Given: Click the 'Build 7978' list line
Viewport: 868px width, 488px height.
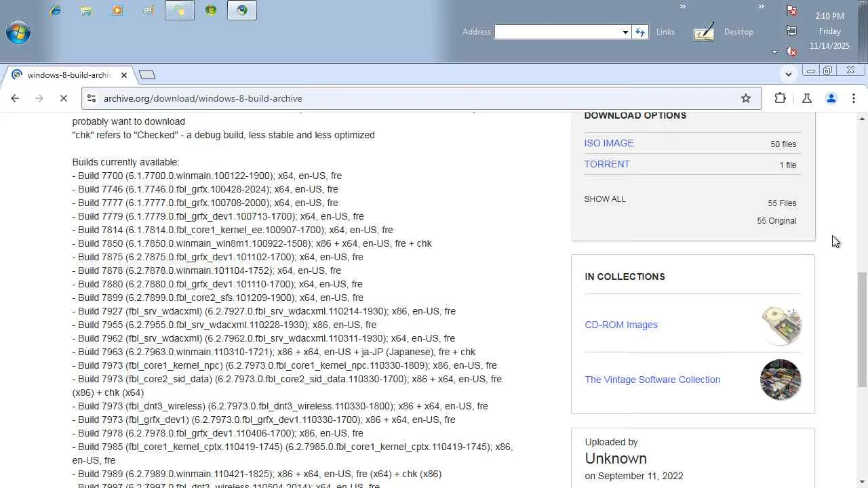Looking at the screenshot, I should pyautogui.click(x=218, y=433).
